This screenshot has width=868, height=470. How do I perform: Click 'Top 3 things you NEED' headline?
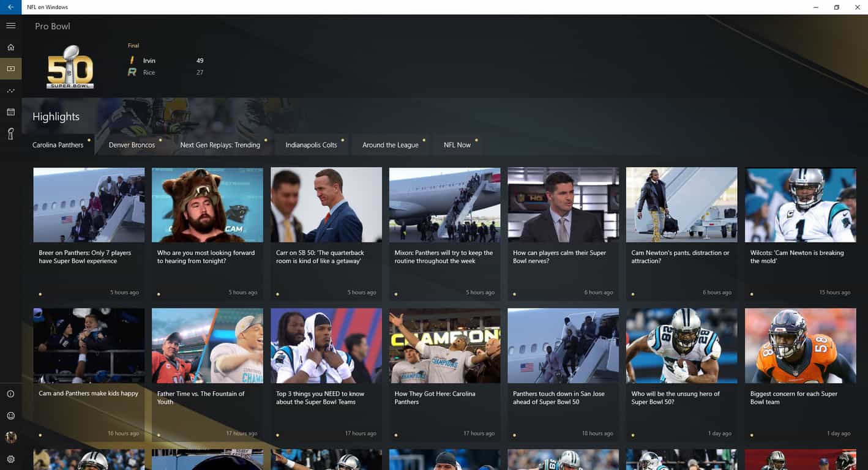[320, 398]
